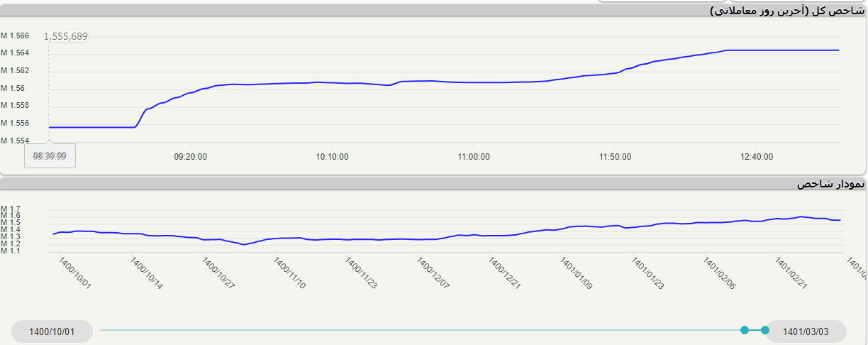The width and height of the screenshot is (868, 345).
Task: Click the 1401/03/03 end date pill
Action: coord(806,332)
